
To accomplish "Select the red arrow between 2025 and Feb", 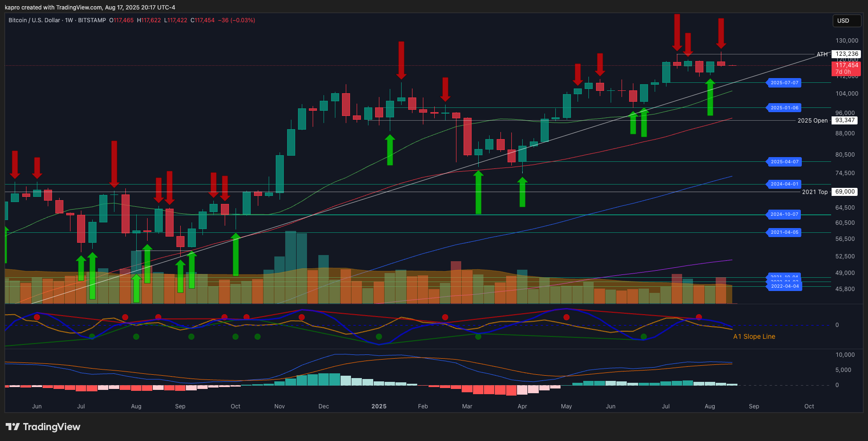I will (401, 60).
